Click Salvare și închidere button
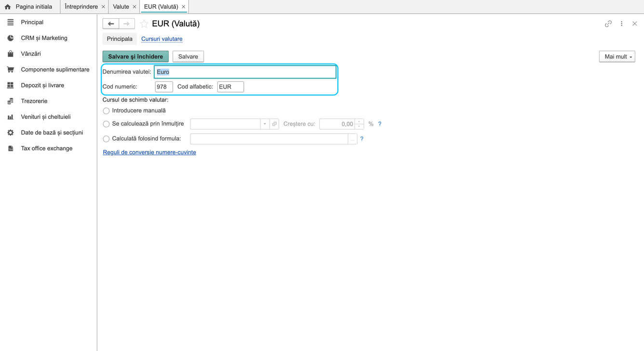 pos(135,57)
